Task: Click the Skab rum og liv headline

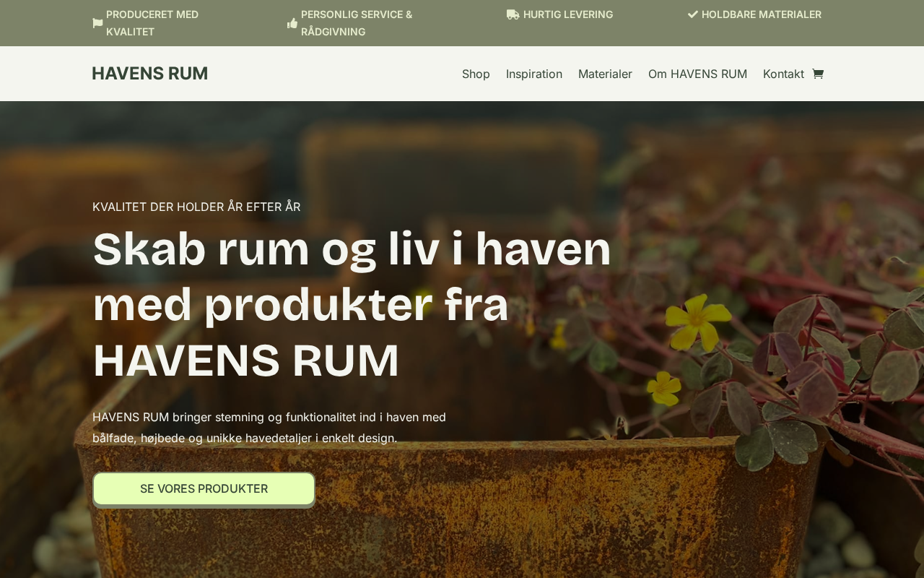Action: point(352,304)
